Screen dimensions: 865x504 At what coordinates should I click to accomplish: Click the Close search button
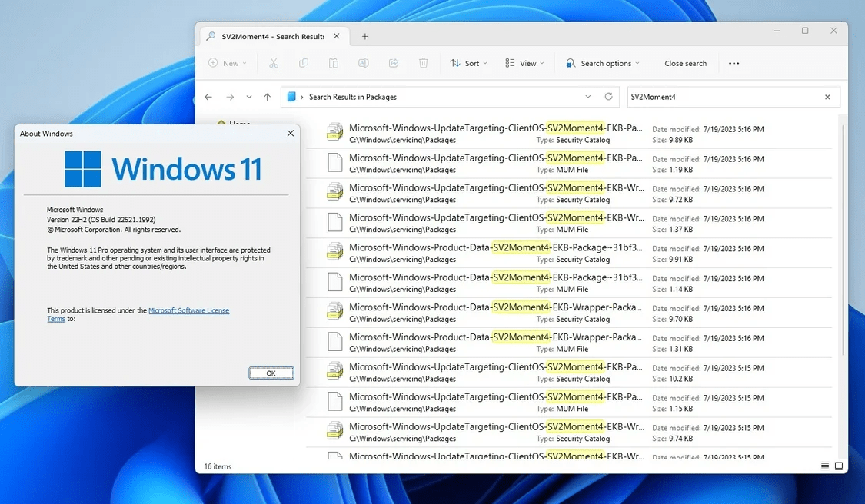[685, 63]
